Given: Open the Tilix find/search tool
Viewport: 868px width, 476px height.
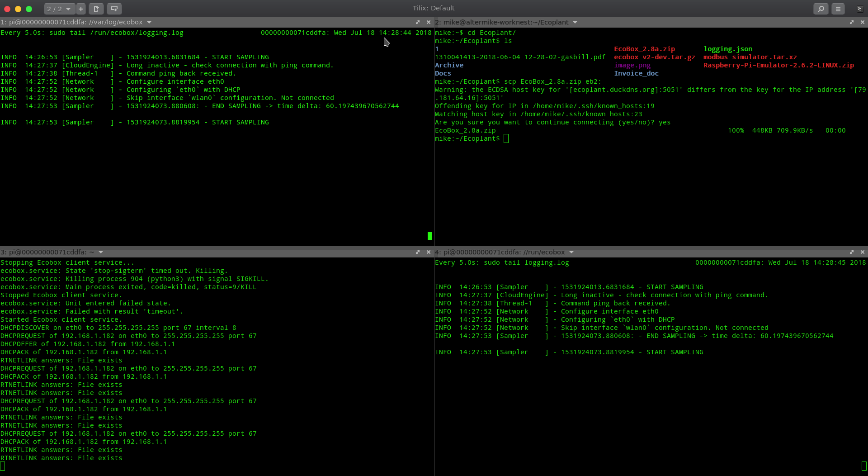Looking at the screenshot, I should (821, 9).
